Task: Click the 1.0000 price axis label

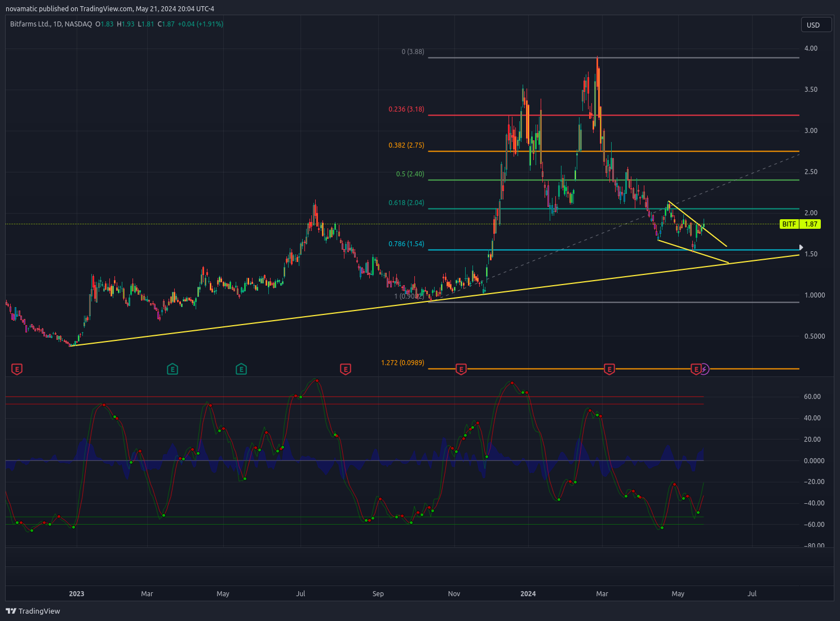Action: pos(815,295)
